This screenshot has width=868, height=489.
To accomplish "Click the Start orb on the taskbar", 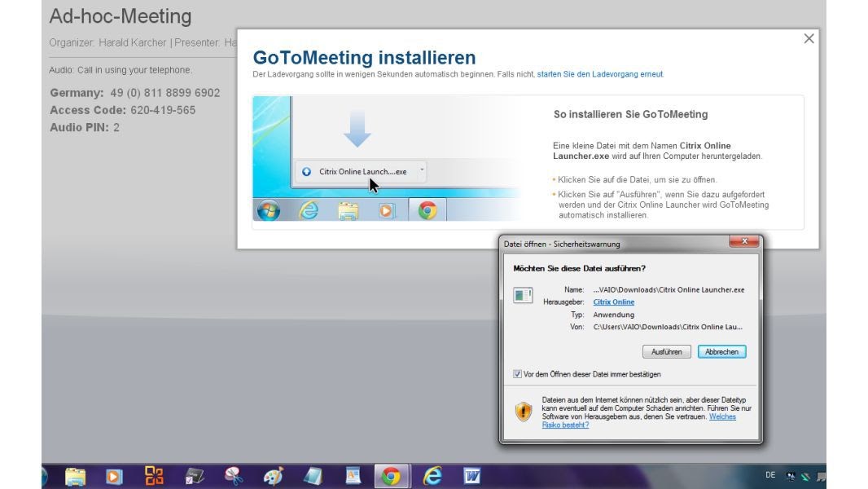I will point(44,476).
